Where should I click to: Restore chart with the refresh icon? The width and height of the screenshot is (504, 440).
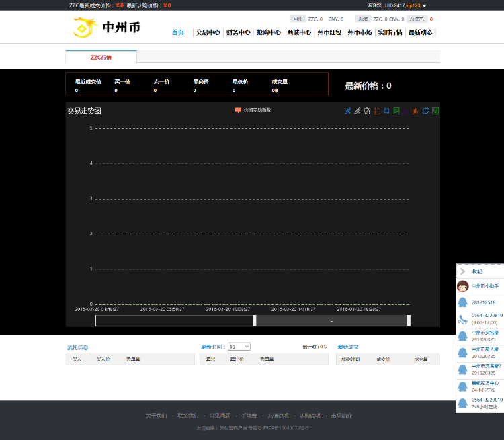tap(425, 111)
